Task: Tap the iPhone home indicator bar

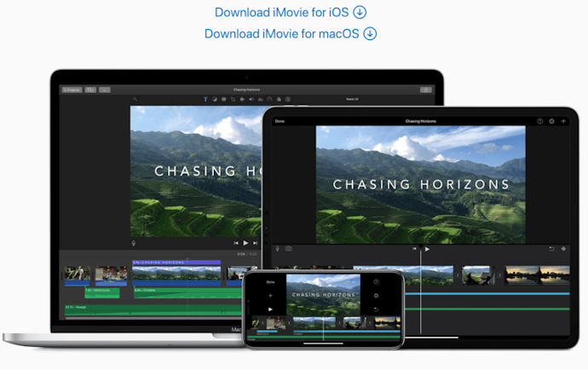Action: [323, 343]
